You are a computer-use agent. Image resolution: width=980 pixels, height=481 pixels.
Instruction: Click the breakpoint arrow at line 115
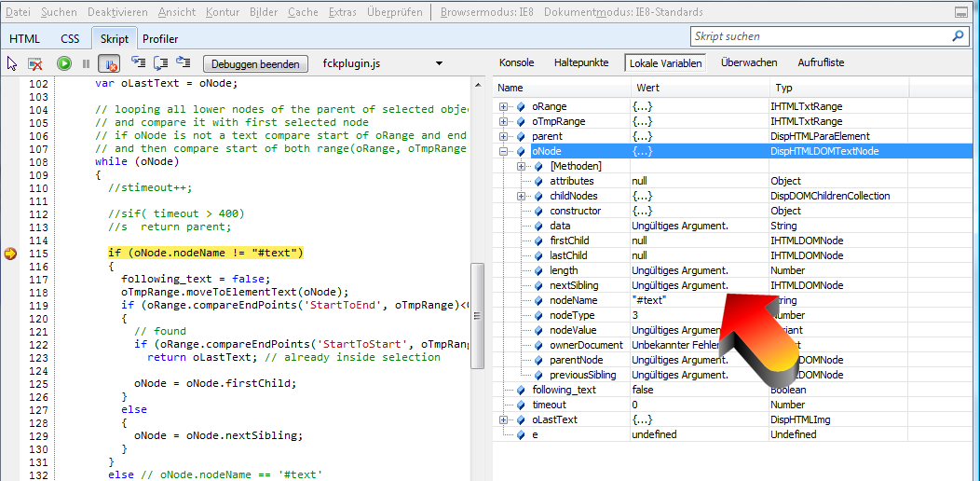(10, 254)
